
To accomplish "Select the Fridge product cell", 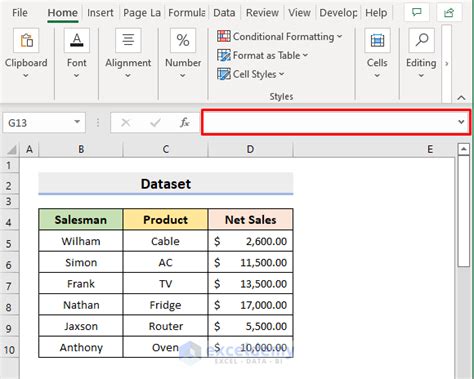I will (165, 305).
